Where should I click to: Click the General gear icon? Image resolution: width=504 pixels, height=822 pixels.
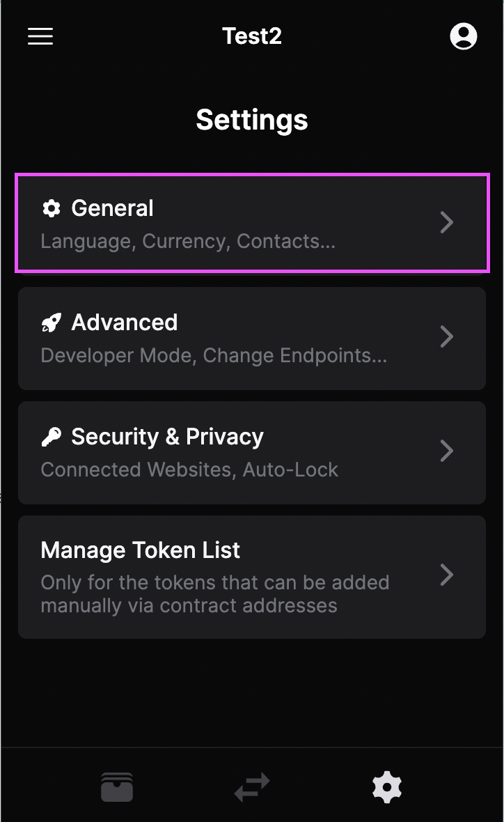52,208
